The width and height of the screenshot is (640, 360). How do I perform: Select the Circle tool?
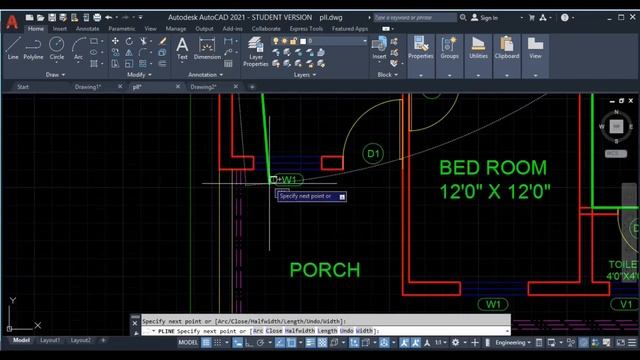[57, 48]
